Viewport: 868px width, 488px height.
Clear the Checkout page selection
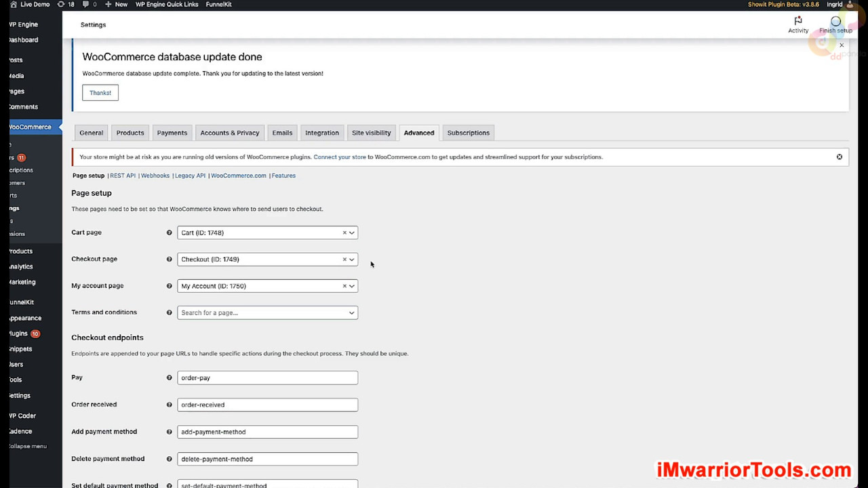pos(344,259)
